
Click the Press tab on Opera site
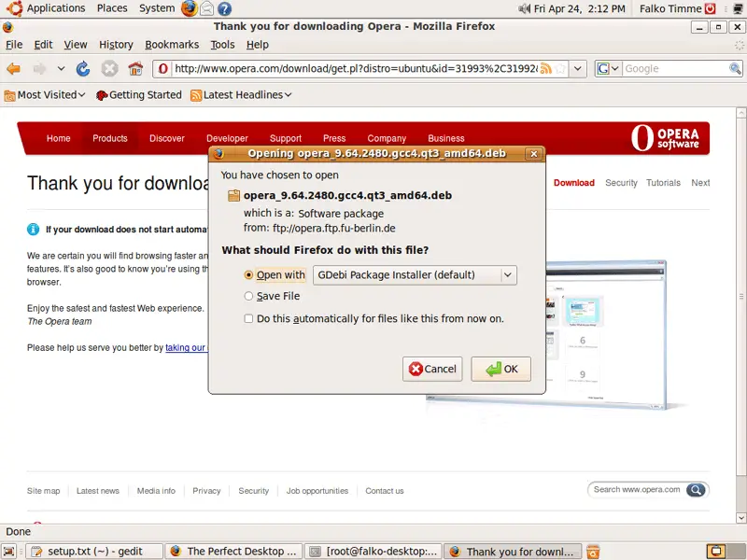(x=334, y=138)
